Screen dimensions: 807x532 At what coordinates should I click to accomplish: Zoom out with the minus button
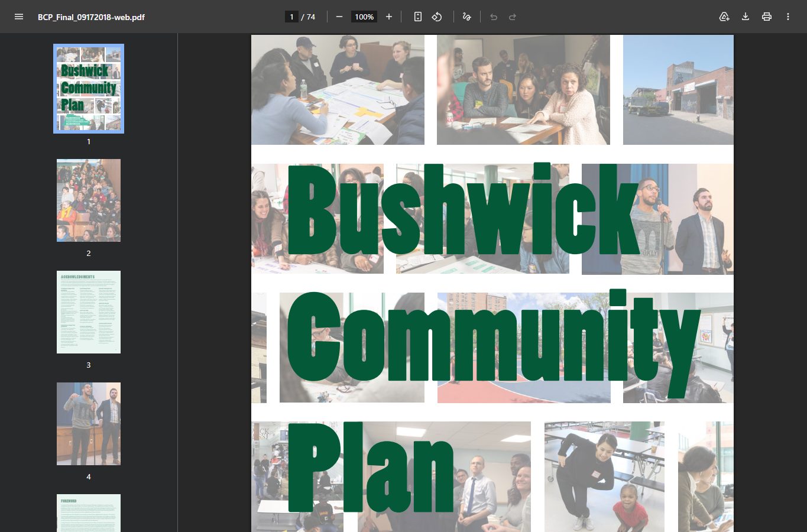coord(339,17)
